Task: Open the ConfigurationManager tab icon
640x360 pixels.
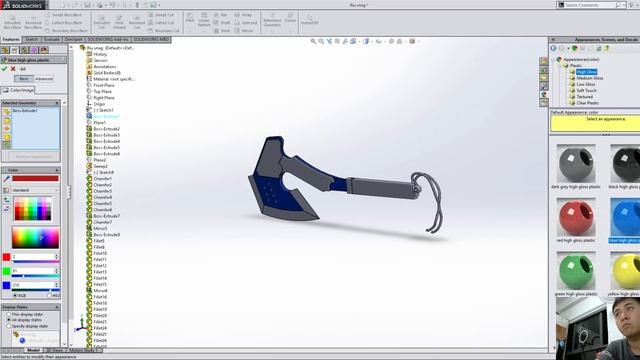Action: (x=24, y=50)
